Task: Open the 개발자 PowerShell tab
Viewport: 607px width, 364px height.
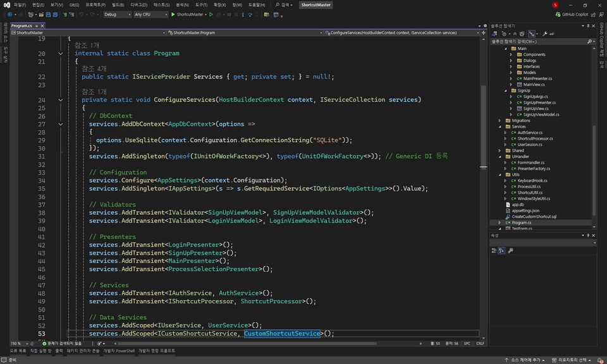Action: [x=119, y=351]
